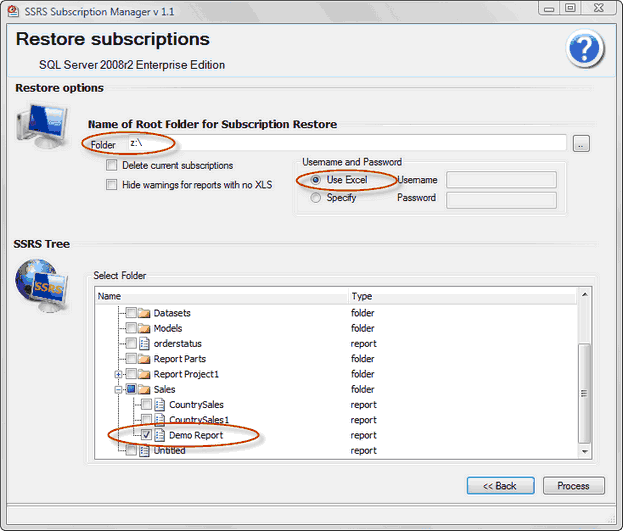Tick the Untitled report checkbox
The image size is (623, 531).
(131, 450)
